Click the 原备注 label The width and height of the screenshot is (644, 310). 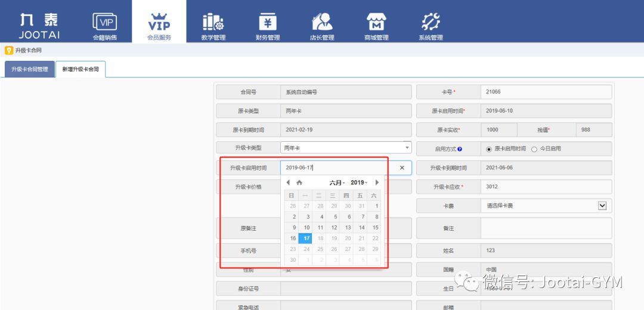click(248, 228)
